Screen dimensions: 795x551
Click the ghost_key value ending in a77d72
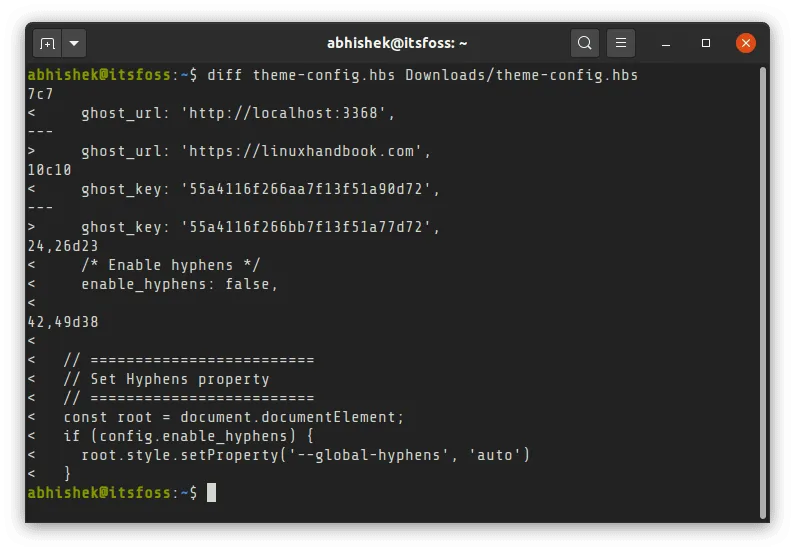(308, 227)
